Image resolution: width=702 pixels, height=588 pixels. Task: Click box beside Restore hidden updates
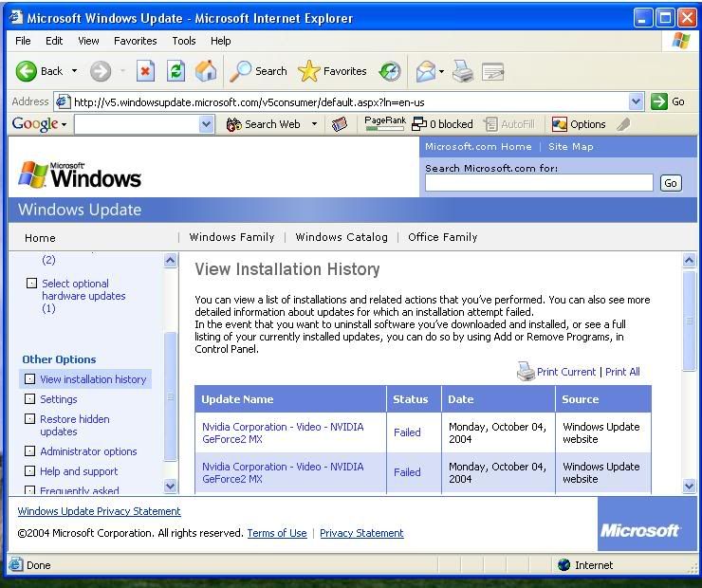pyautogui.click(x=29, y=418)
